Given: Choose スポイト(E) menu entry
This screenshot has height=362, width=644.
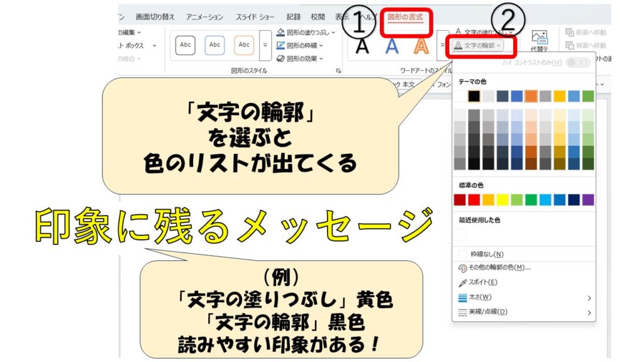Looking at the screenshot, I should (x=524, y=282).
